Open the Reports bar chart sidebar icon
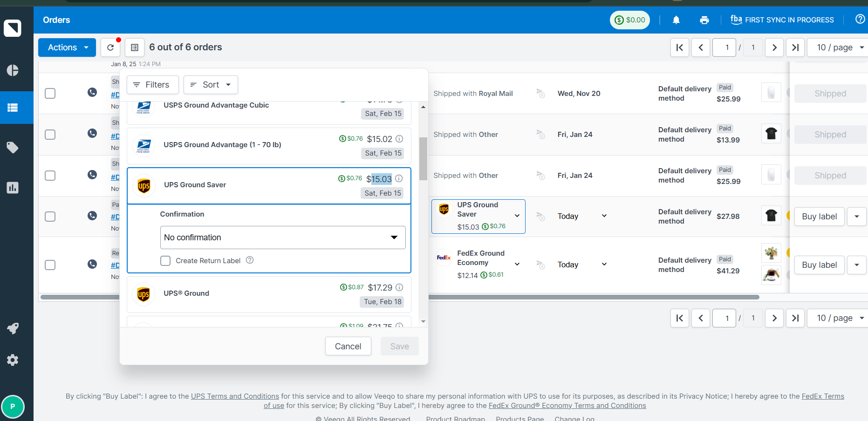The height and width of the screenshot is (421, 868). [x=13, y=188]
